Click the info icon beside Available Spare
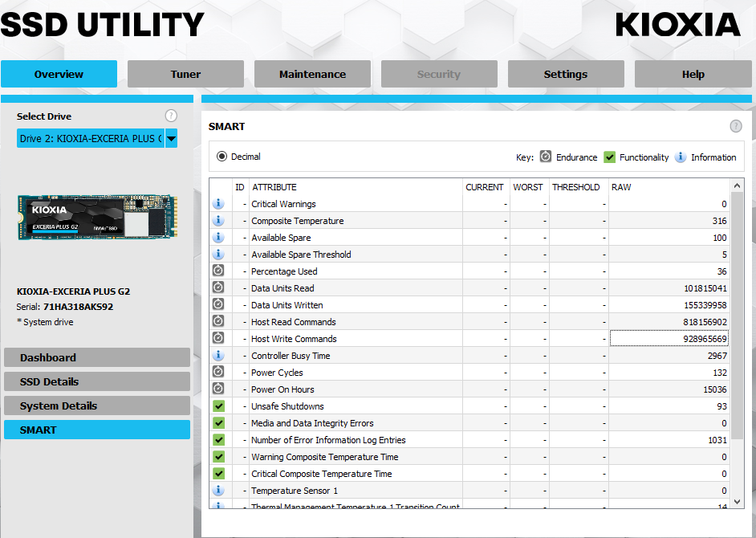Screen dimensions: 756x538 click(218, 238)
